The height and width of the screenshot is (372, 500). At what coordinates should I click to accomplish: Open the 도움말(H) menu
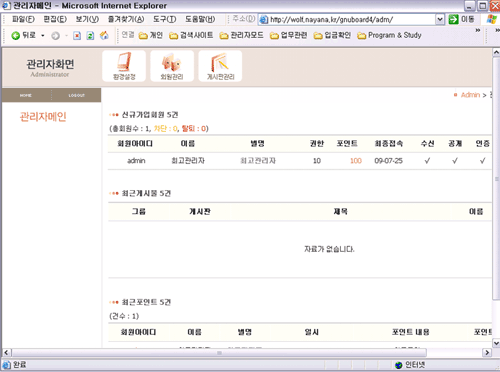[x=200, y=19]
